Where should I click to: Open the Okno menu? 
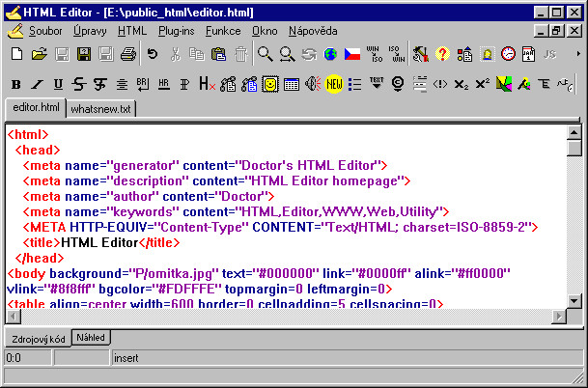265,31
